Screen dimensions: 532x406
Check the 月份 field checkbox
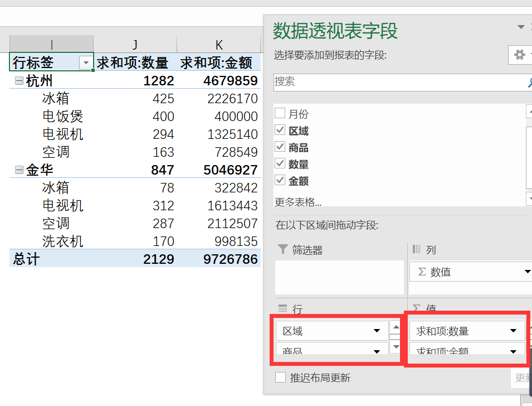click(280, 113)
